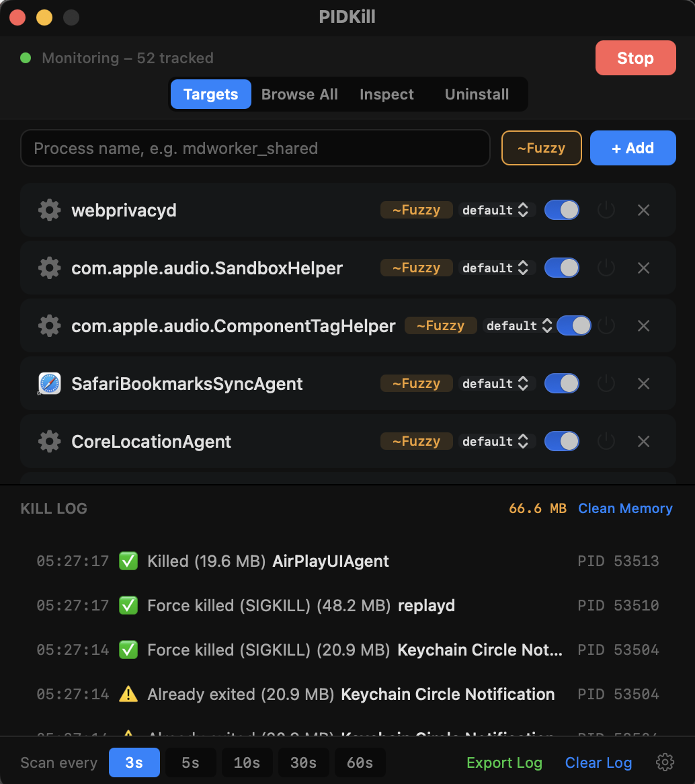
Task: Open the Inspect tab
Action: coord(386,94)
